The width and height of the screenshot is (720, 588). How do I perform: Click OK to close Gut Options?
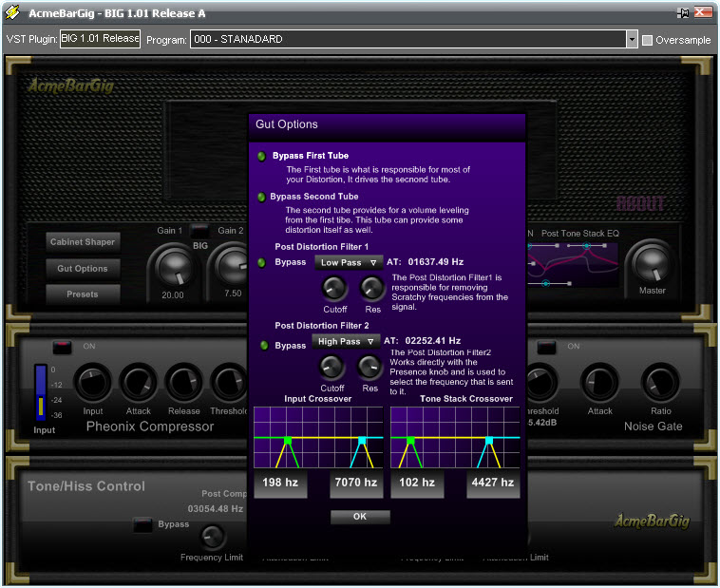[360, 517]
